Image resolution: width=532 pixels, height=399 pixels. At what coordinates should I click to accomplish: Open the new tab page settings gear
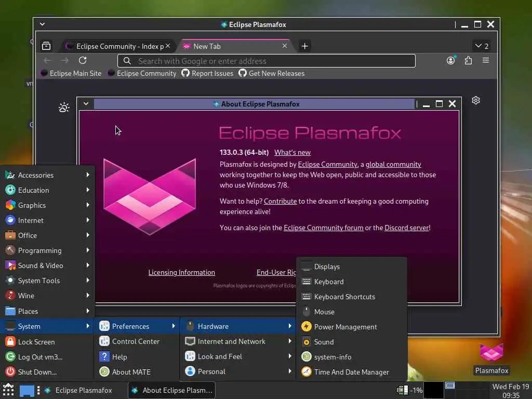pyautogui.click(x=476, y=100)
